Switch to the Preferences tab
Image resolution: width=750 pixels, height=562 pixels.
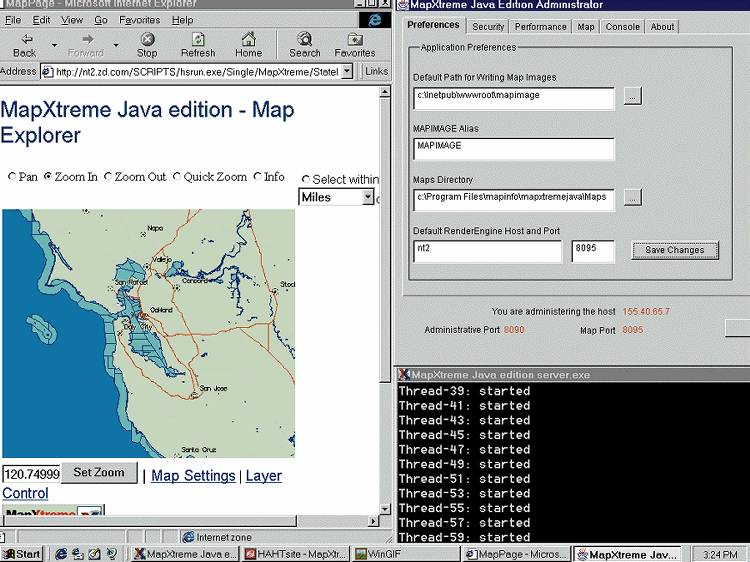pos(433,25)
